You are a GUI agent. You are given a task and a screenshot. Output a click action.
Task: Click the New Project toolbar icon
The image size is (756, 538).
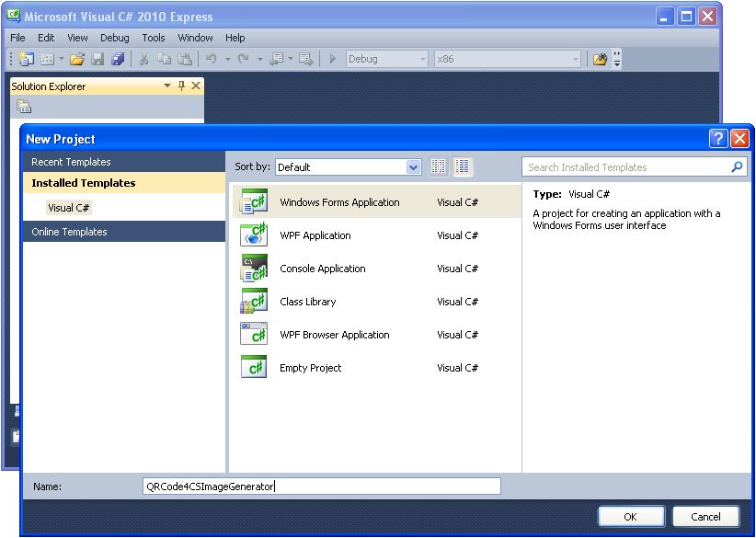point(26,59)
